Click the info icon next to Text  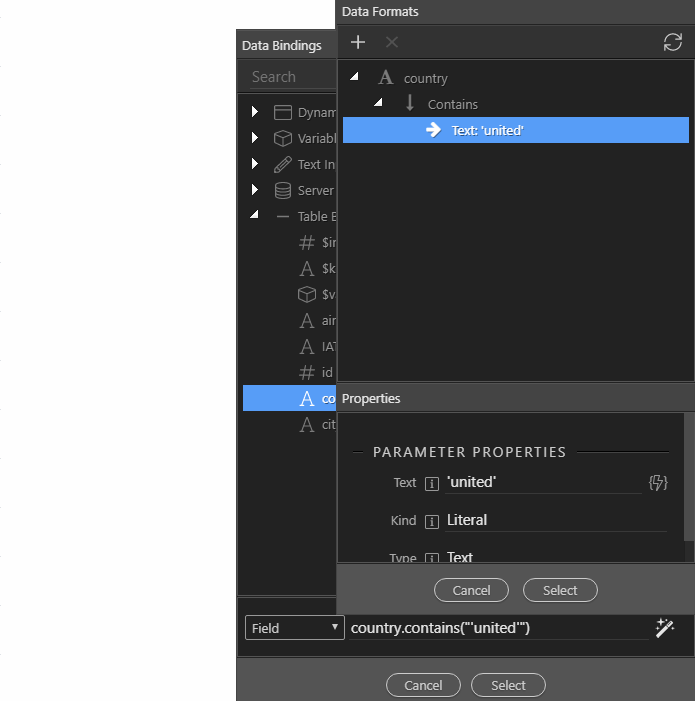431,484
